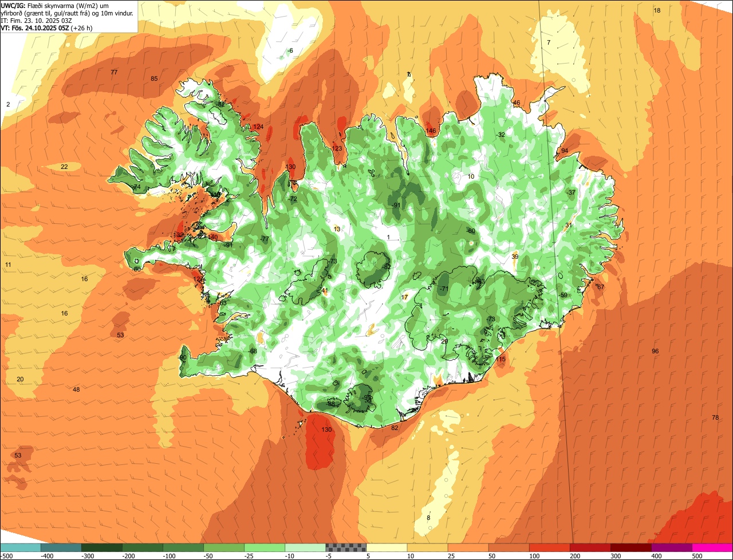Click the '-68' value in southwest Iceland
The image size is (733, 560).
tap(253, 351)
